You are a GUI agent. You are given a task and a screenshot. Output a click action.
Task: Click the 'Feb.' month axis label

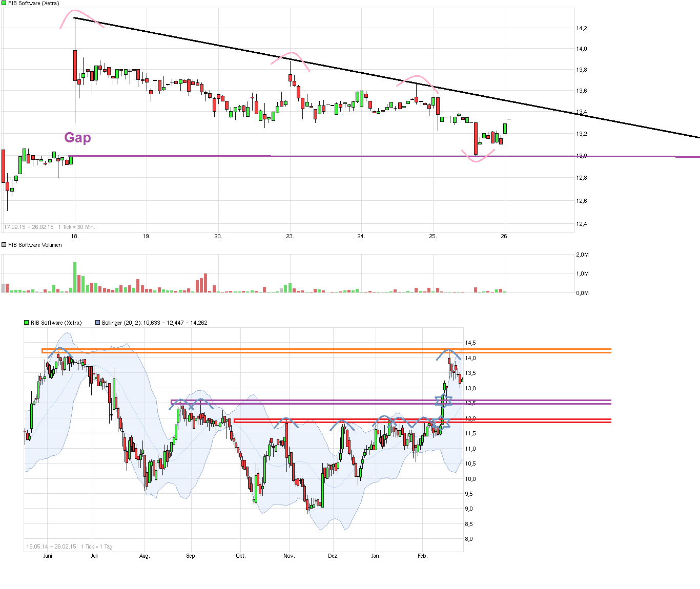[422, 556]
